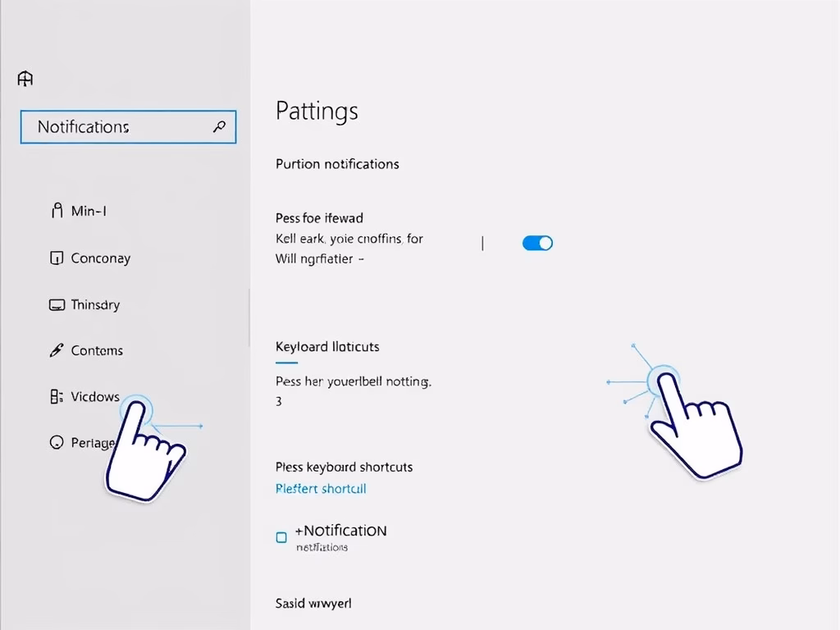Image resolution: width=840 pixels, height=630 pixels.
Task: Select the display icon beside Thinsdry
Action: 57,305
